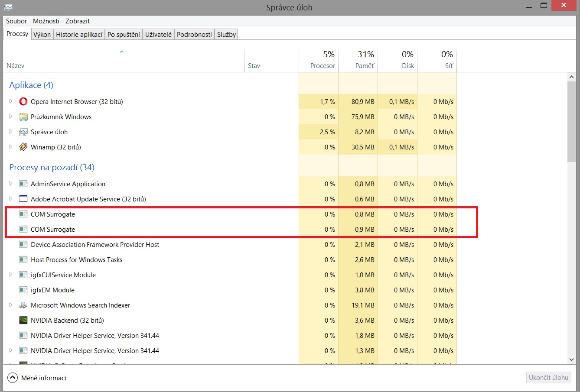This screenshot has height=392, width=580.
Task: Expand the igfxCUIService Module entry
Action: [x=11, y=275]
